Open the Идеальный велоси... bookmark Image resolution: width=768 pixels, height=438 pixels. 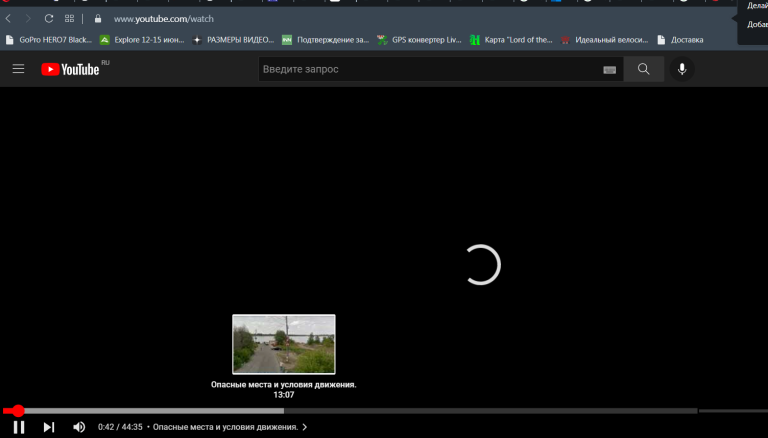pos(604,40)
